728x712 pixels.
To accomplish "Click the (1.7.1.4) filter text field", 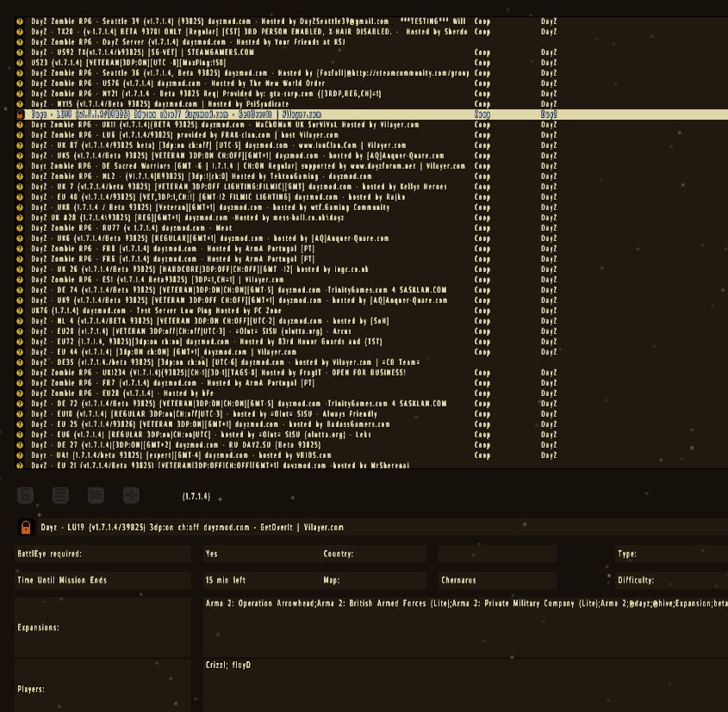I will coord(196,496).
